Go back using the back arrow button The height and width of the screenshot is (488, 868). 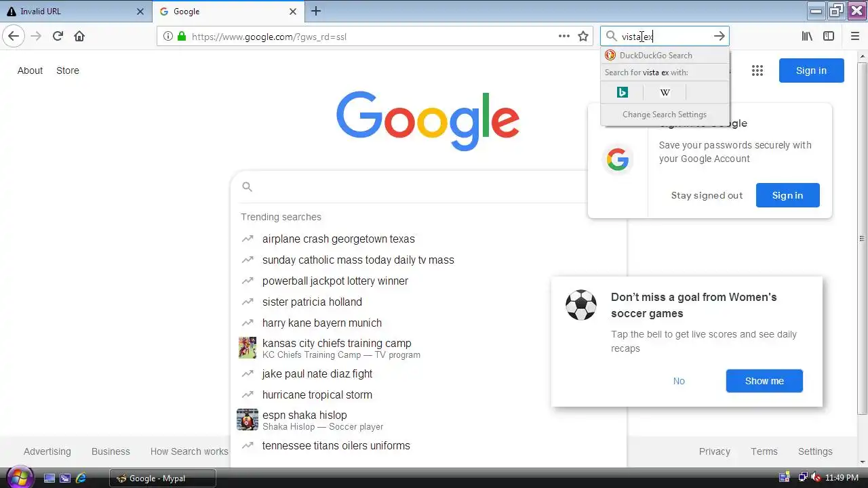14,36
